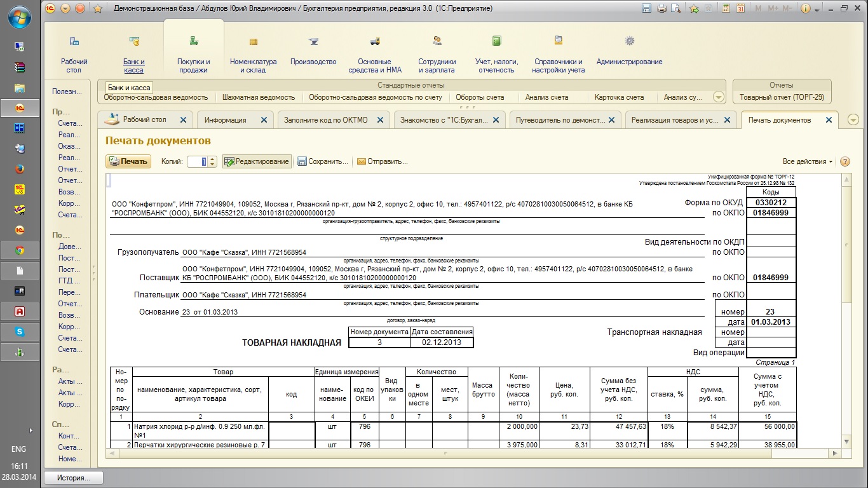Click Полезн... in navigation panel
The width and height of the screenshot is (868, 488).
point(67,91)
